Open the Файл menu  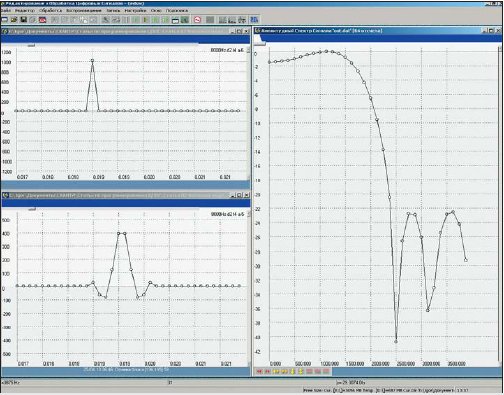(x=6, y=11)
